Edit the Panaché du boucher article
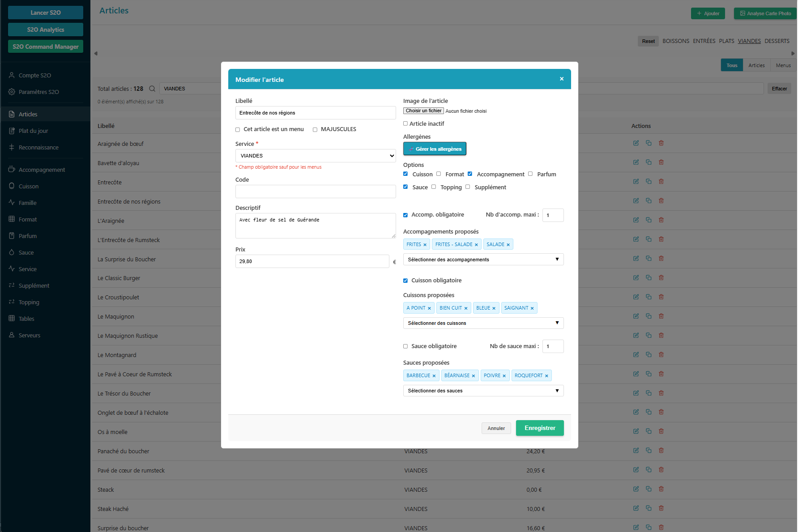798x532 pixels. 636,451
